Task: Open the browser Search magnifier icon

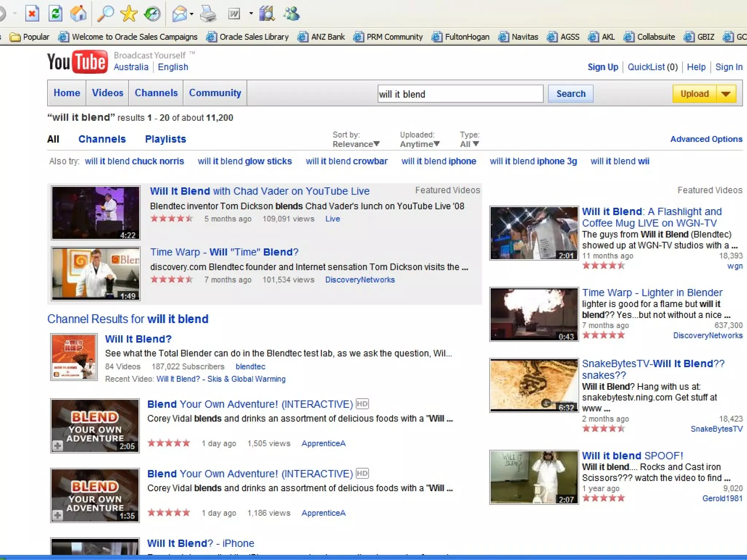Action: (106, 14)
